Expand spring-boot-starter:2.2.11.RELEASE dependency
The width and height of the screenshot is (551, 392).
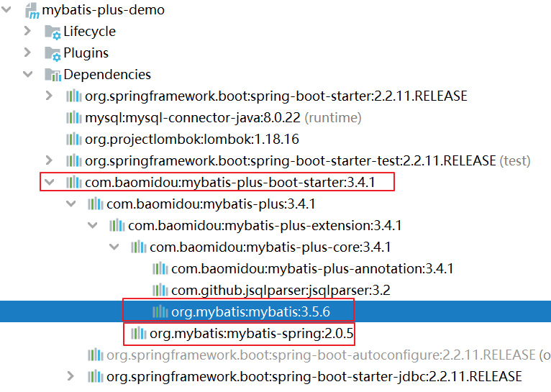[x=49, y=96]
